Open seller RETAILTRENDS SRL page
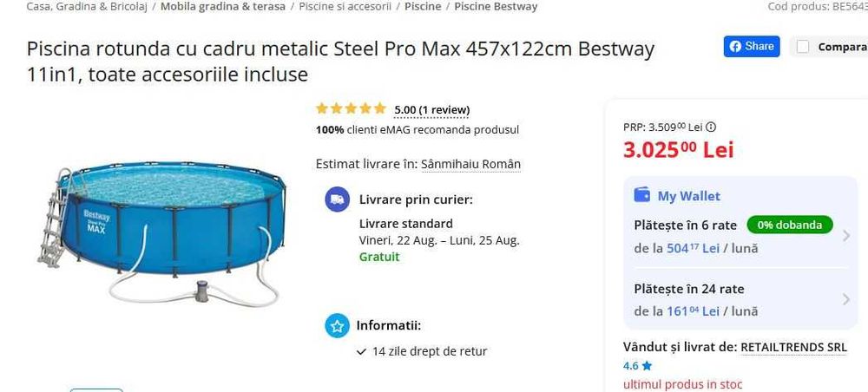Viewport: 868px width, 392px height. click(x=793, y=347)
